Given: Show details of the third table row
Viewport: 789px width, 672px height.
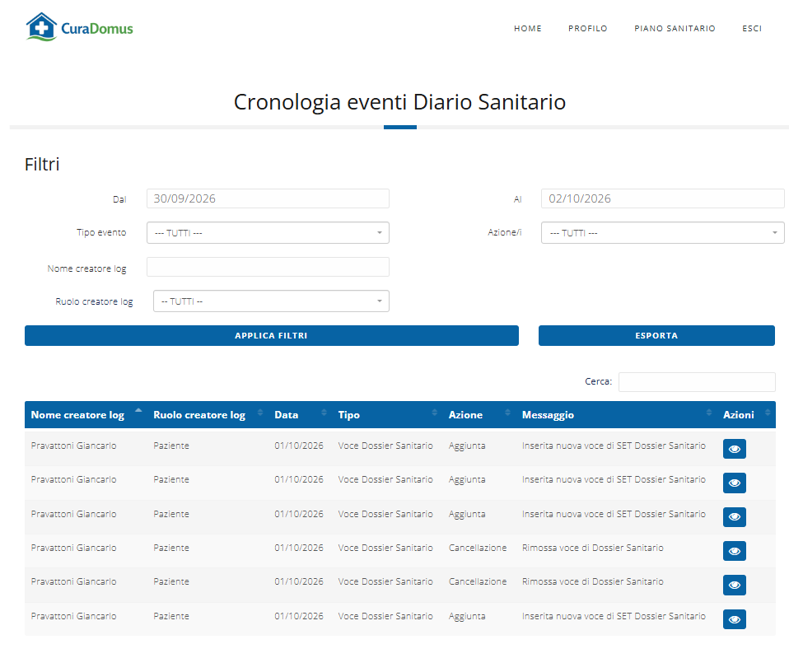Looking at the screenshot, I should click(x=734, y=516).
